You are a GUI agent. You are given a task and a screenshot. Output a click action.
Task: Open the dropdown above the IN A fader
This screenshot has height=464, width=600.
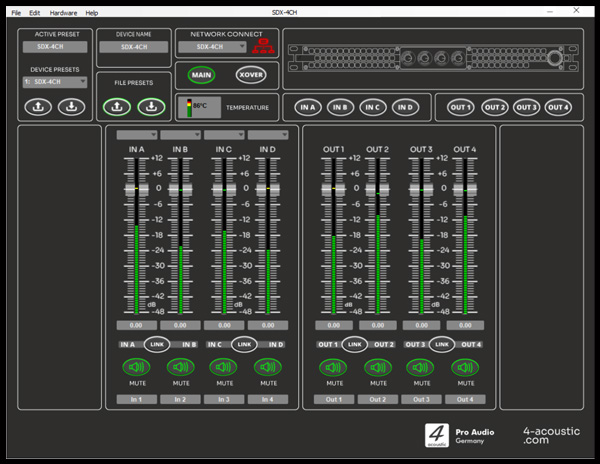[x=136, y=135]
